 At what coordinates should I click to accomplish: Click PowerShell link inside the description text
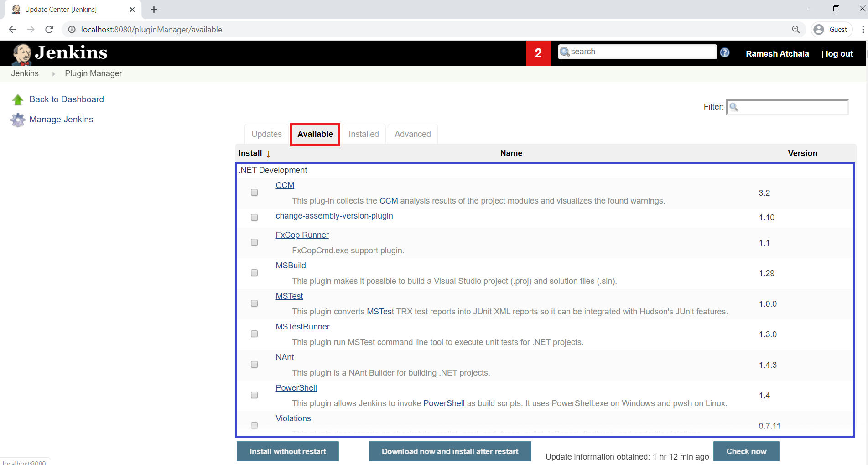(x=444, y=403)
